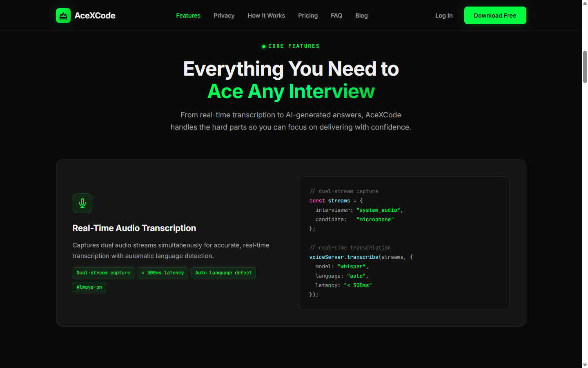
Task: Open the FAQ nav link
Action: pos(336,16)
